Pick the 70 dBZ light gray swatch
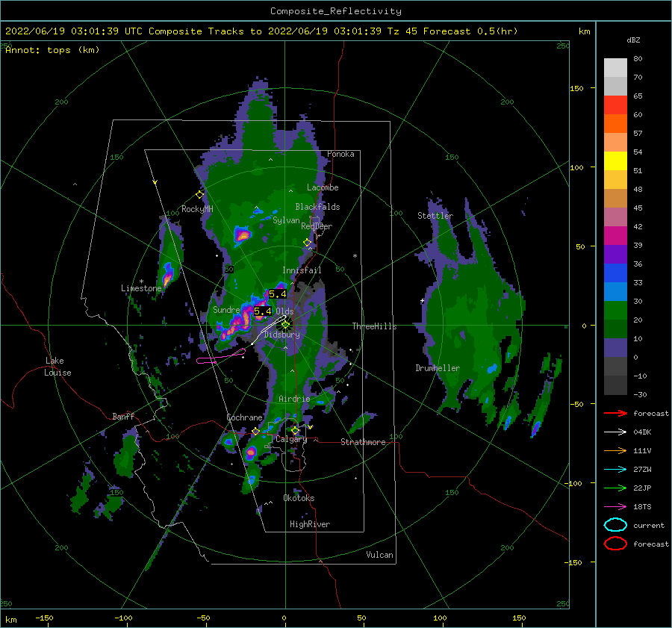Screen dimensions: 672x628 pos(615,86)
